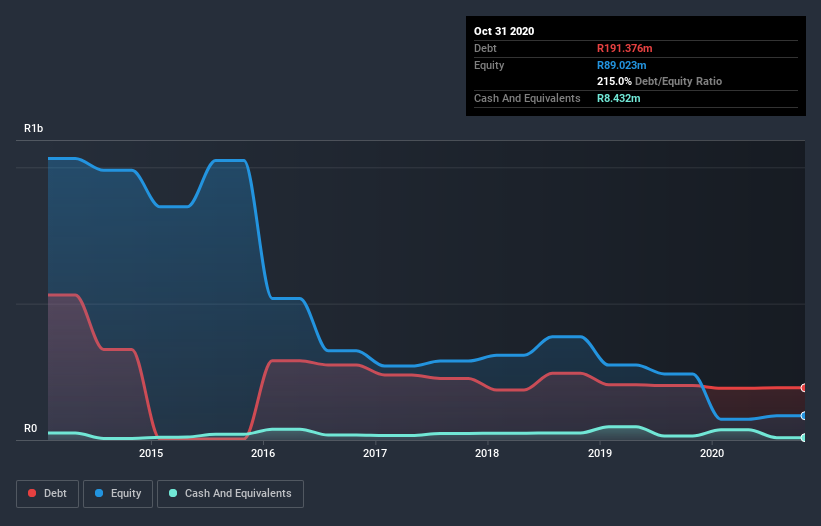The height and width of the screenshot is (526, 821).
Task: Click the Equity label in tooltip
Action: (x=489, y=65)
